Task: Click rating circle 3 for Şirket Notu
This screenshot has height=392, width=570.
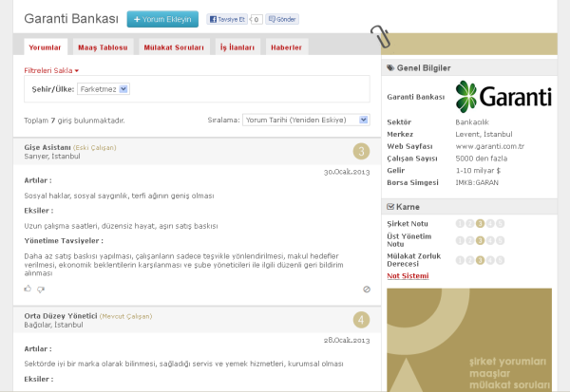Action: [480, 223]
